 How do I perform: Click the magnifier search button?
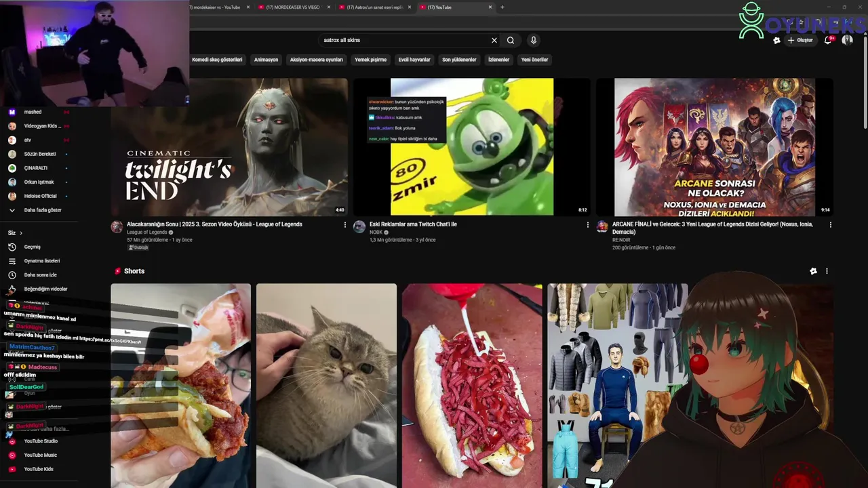511,40
